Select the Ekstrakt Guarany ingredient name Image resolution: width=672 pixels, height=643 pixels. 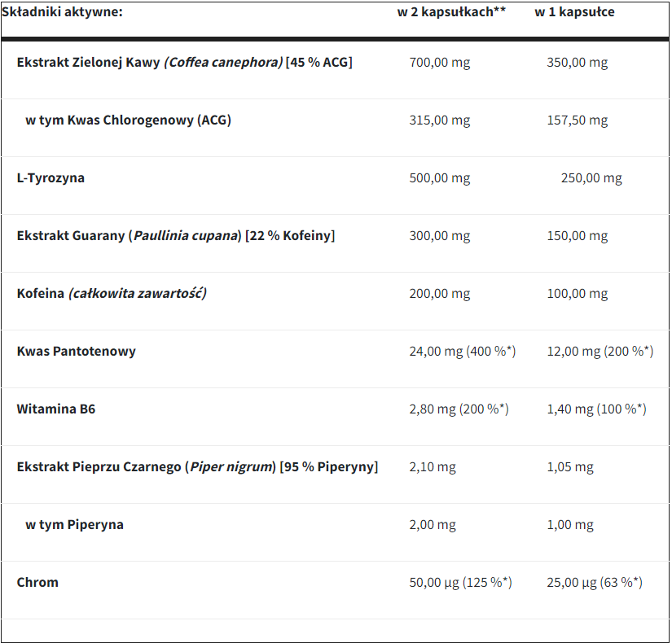click(x=175, y=236)
